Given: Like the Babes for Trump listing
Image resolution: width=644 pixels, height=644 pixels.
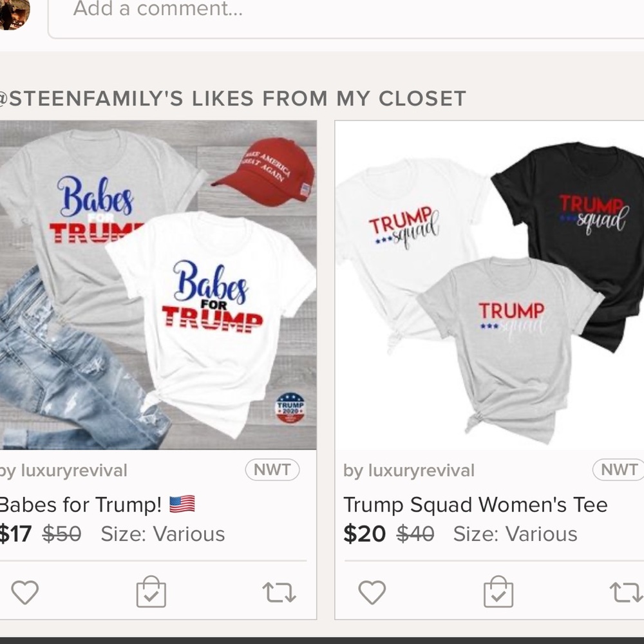Looking at the screenshot, I should pyautogui.click(x=25, y=592).
